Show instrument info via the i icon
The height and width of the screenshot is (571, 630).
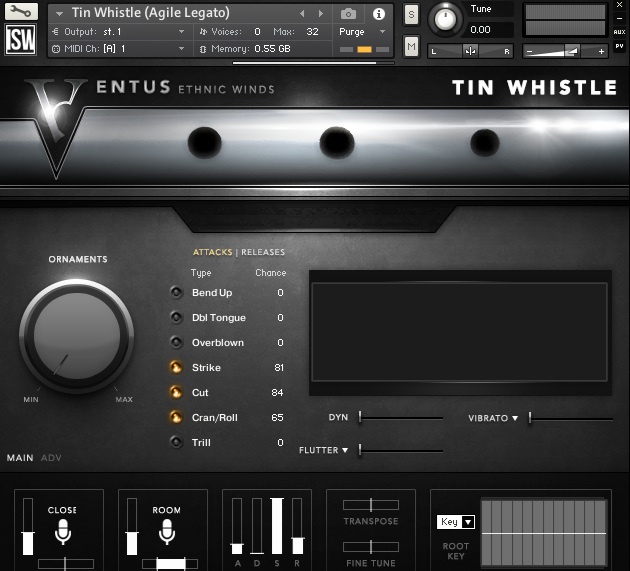coord(378,14)
